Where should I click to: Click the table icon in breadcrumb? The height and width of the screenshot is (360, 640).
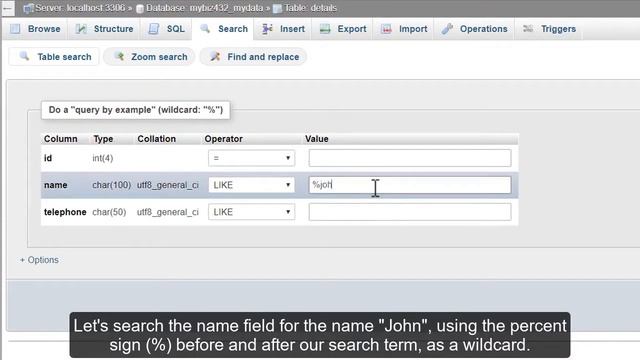[x=277, y=9]
